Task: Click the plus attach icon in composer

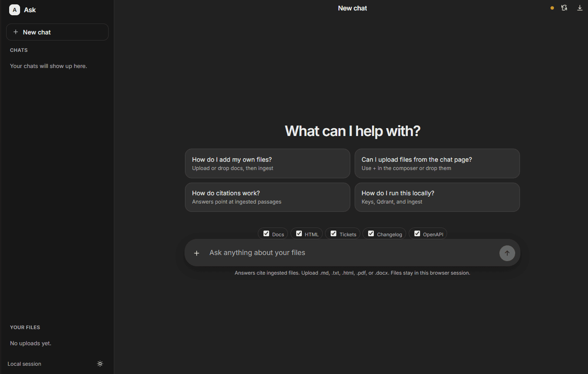Action: point(197,253)
